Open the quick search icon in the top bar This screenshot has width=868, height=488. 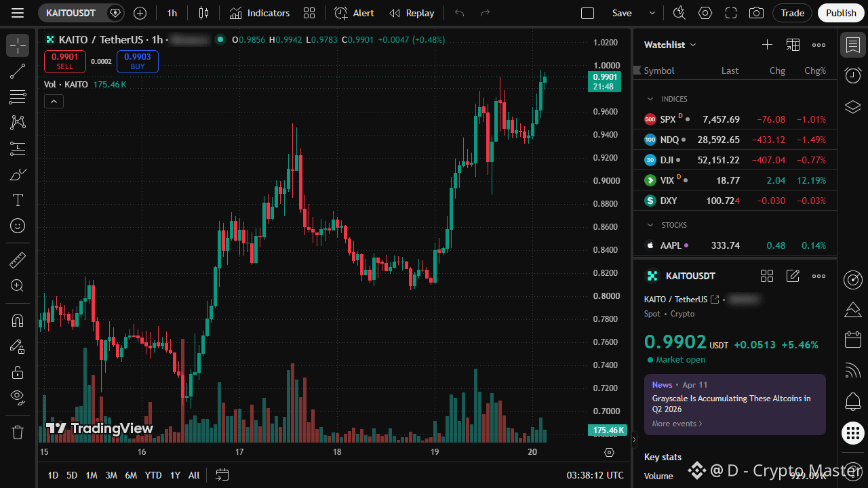pos(679,13)
